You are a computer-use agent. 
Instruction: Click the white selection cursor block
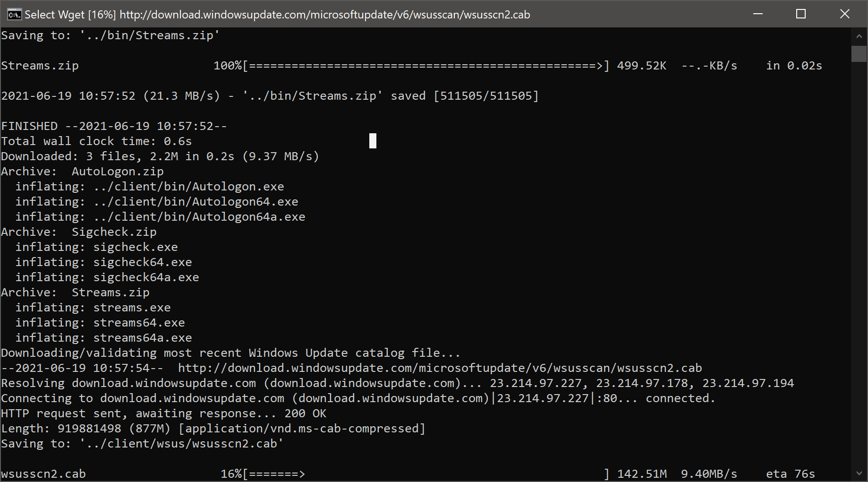373,141
